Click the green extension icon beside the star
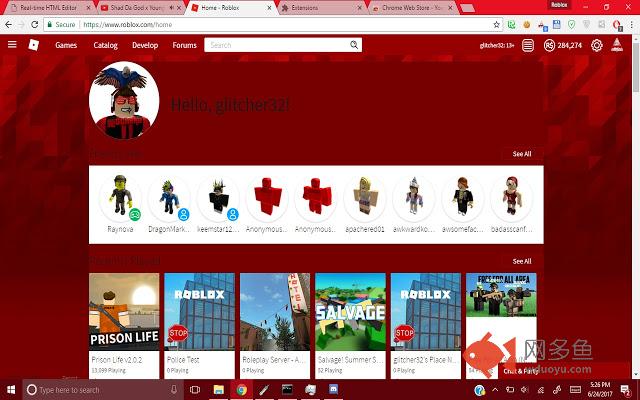The height and width of the screenshot is (400, 640). pos(511,24)
